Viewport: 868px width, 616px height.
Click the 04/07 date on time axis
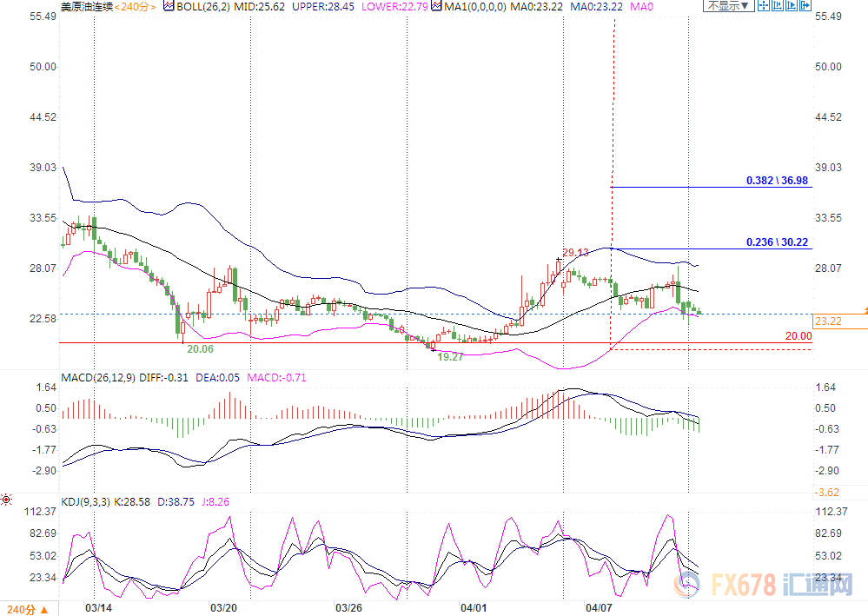[x=600, y=607]
